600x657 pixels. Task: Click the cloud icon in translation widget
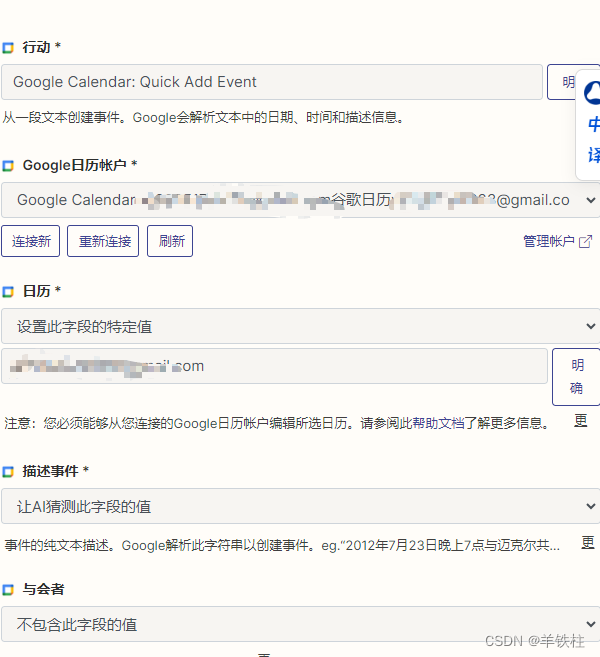(x=592, y=93)
